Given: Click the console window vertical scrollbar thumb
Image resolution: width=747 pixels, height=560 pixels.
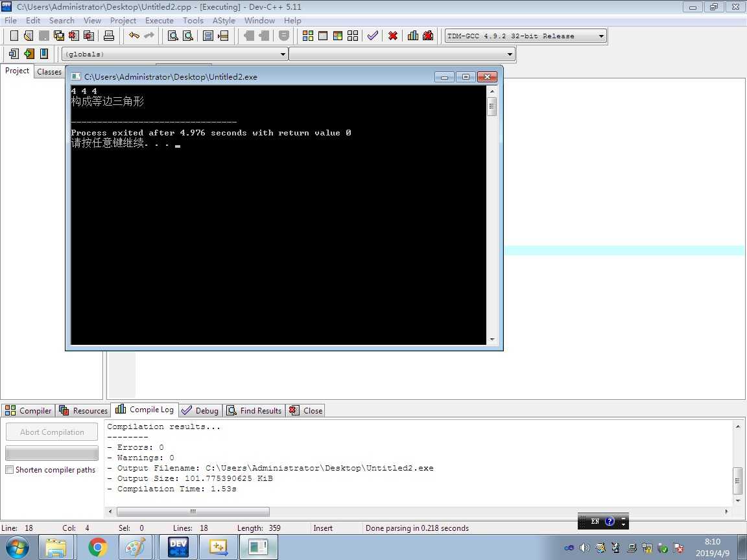Looking at the screenshot, I should 492,106.
